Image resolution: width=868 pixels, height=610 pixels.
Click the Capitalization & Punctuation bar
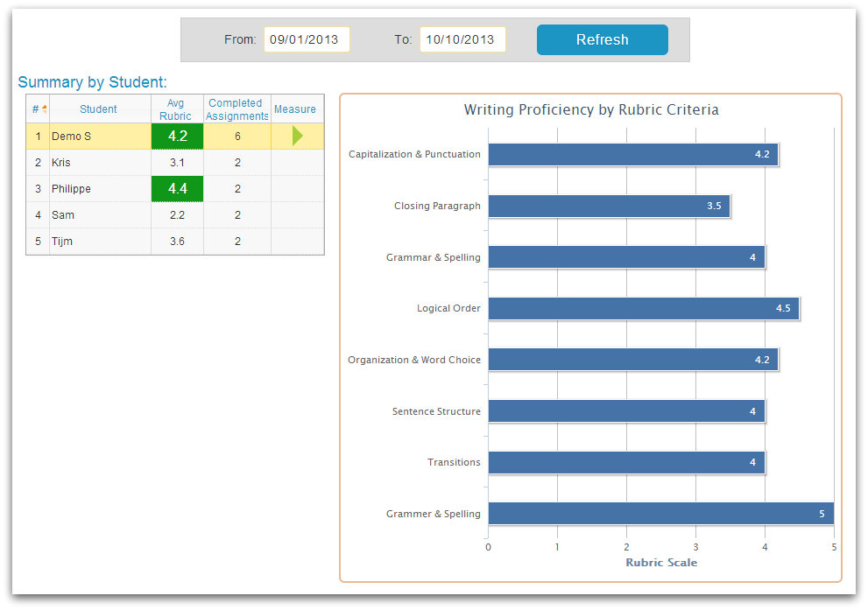tap(631, 154)
